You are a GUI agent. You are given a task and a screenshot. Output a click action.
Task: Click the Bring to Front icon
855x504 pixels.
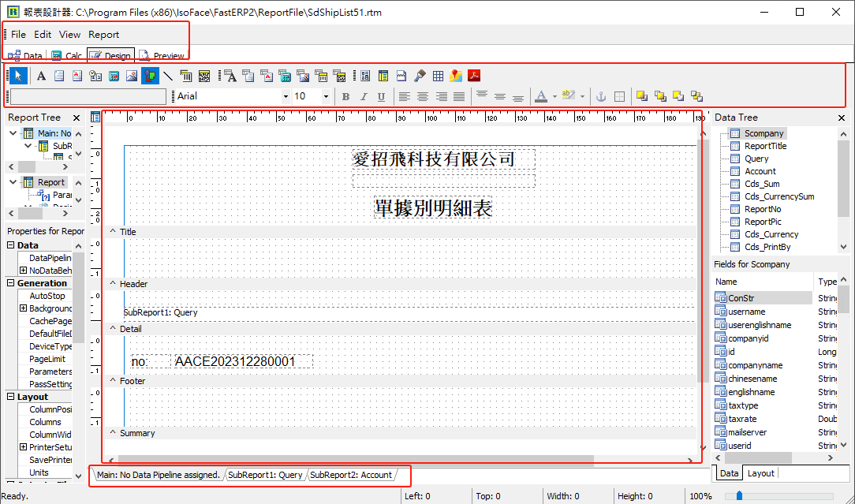[x=642, y=96]
